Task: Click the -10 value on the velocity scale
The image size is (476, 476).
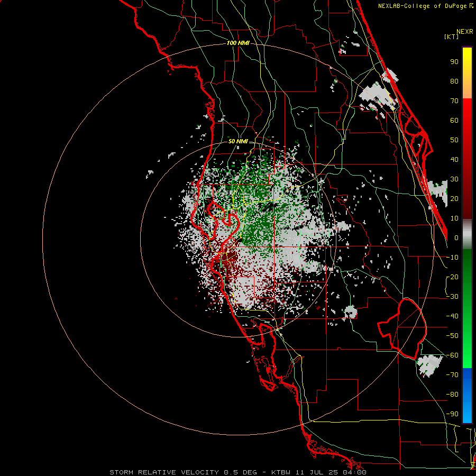Action: click(452, 258)
